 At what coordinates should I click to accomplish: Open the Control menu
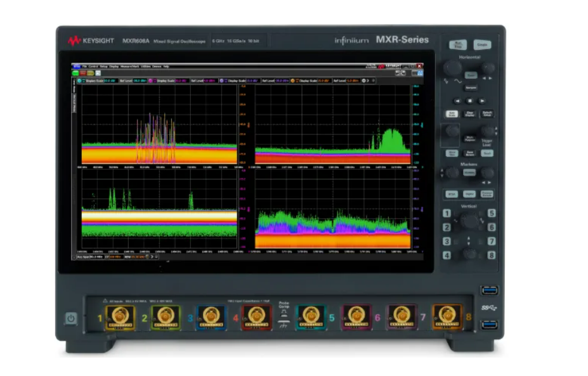pyautogui.click(x=93, y=67)
